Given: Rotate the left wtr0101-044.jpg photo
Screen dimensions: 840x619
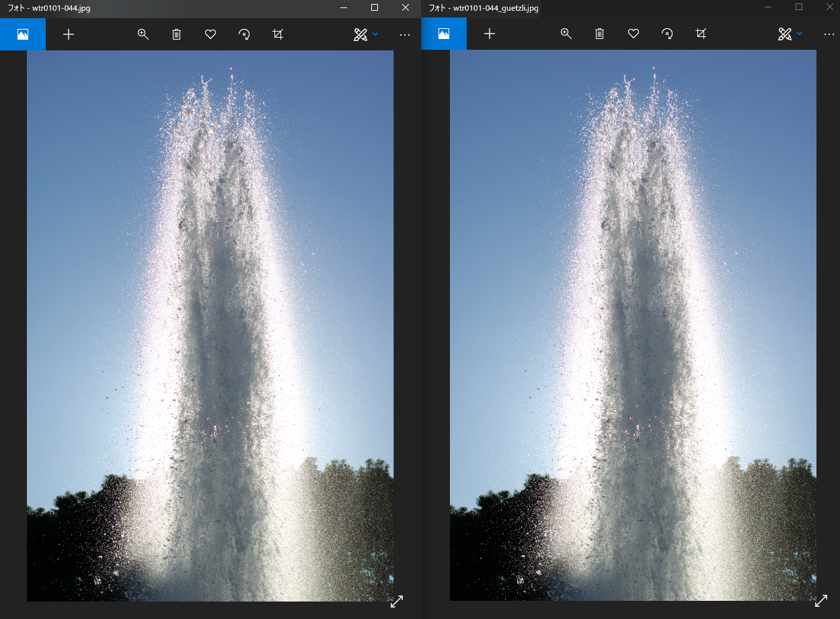Looking at the screenshot, I should point(244,34).
